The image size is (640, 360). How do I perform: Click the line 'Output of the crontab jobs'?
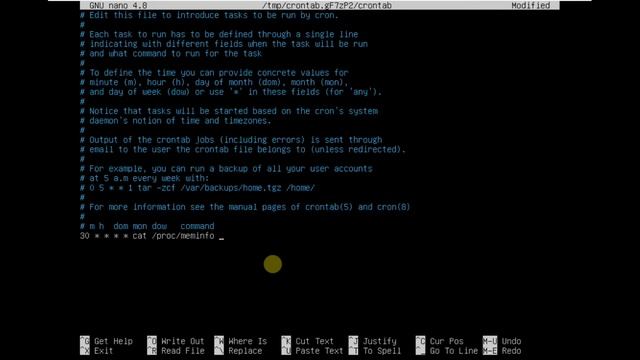tap(231, 140)
